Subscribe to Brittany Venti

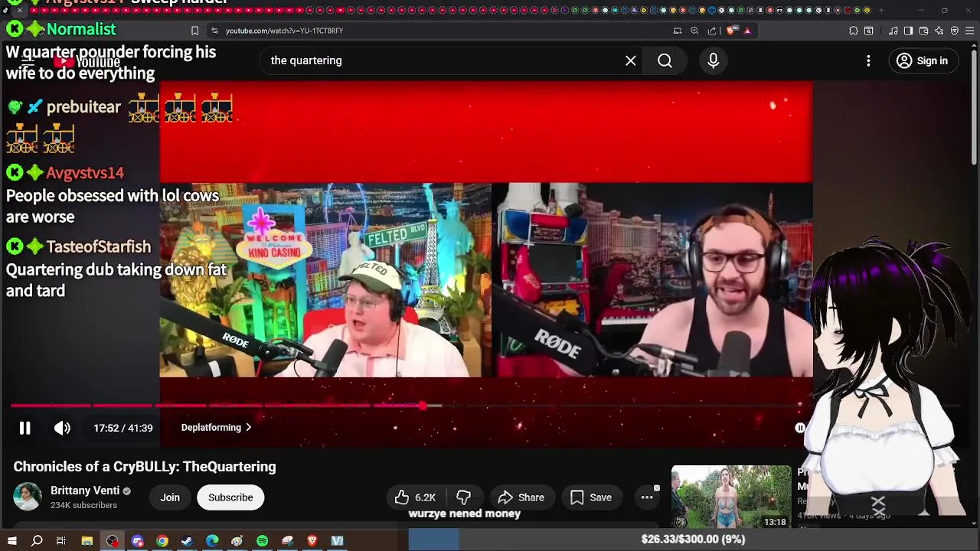coord(230,497)
